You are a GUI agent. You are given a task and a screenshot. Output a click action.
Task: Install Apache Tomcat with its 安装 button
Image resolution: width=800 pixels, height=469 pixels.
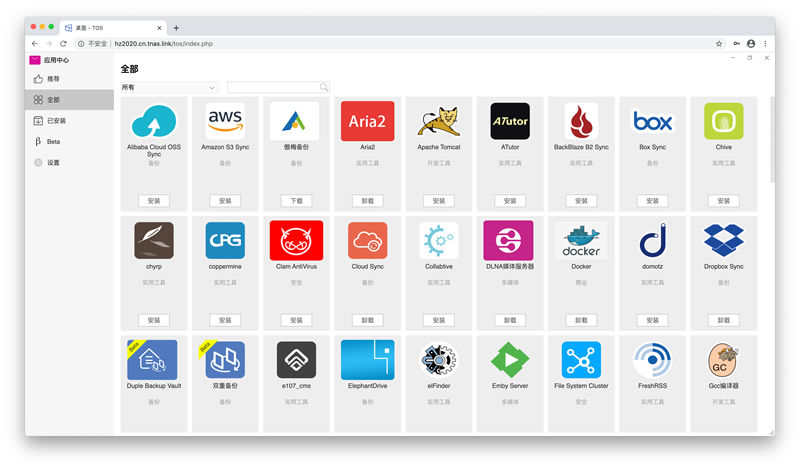point(439,201)
